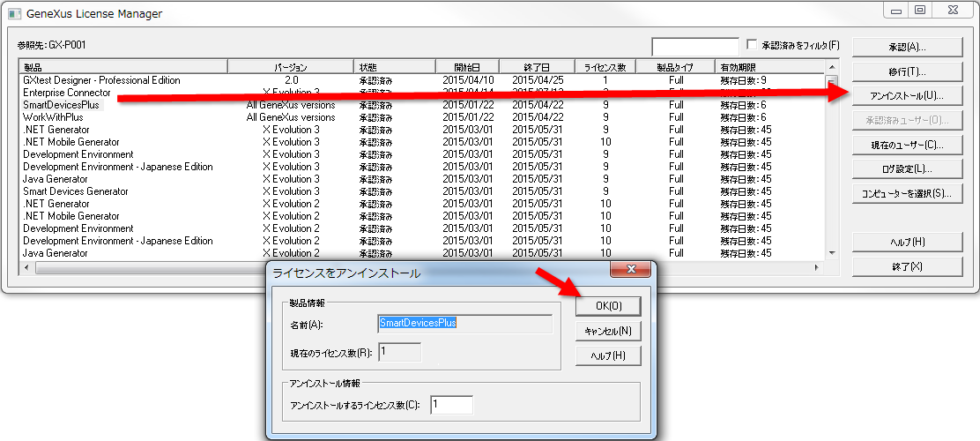Select the Enterprise Connector row
Screen dimensions: 980x441
(x=422, y=93)
